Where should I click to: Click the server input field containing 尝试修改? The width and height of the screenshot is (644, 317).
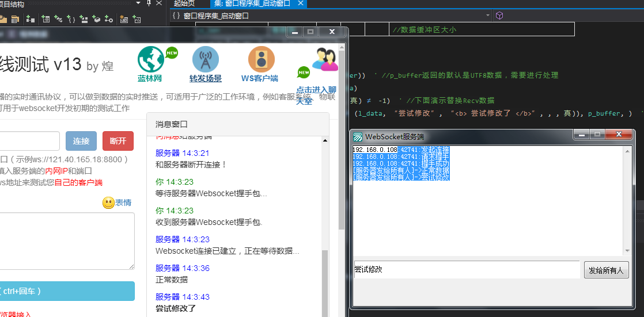[x=465, y=269]
